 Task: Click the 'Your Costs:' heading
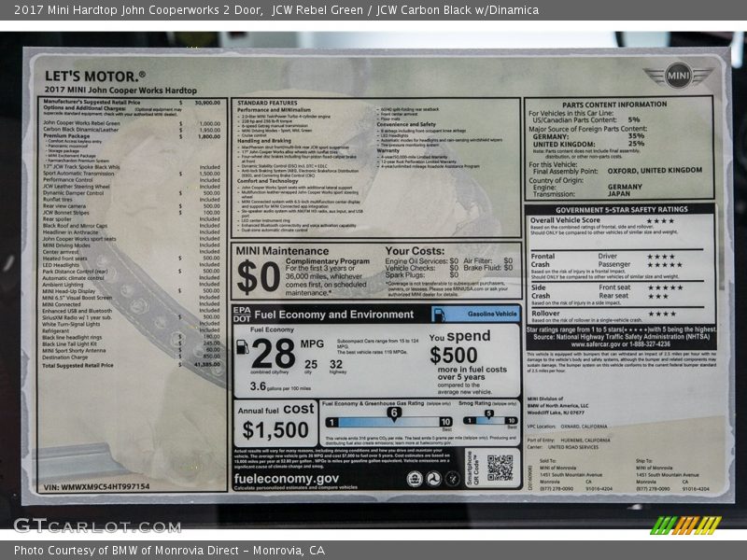415,251
